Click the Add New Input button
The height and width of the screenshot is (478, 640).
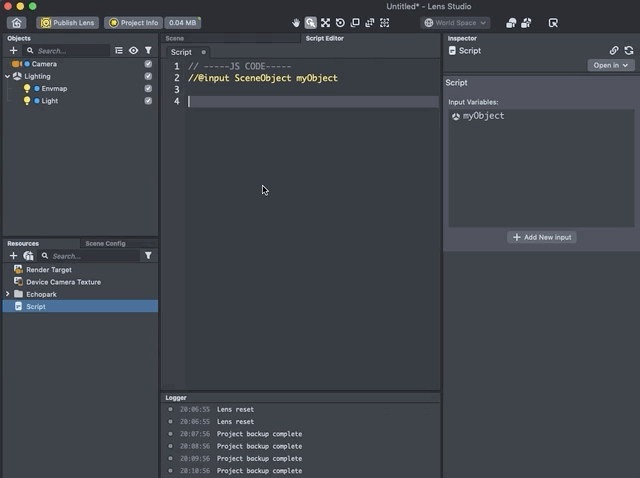pyautogui.click(x=542, y=237)
